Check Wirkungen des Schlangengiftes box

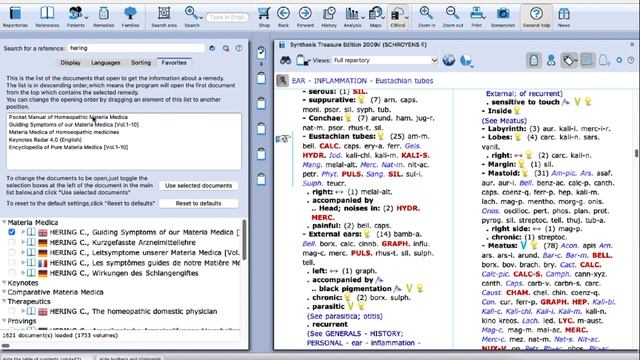pyautogui.click(x=11, y=273)
